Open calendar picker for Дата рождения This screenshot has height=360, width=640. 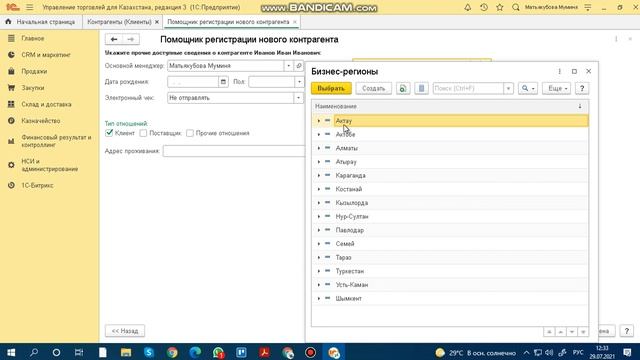[x=223, y=82]
